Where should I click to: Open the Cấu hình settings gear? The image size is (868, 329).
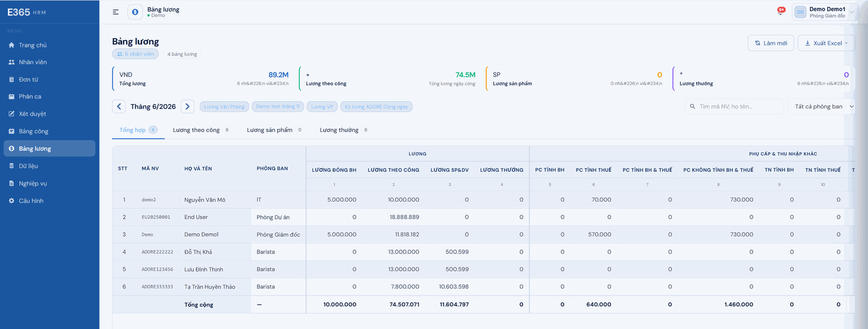tap(11, 201)
